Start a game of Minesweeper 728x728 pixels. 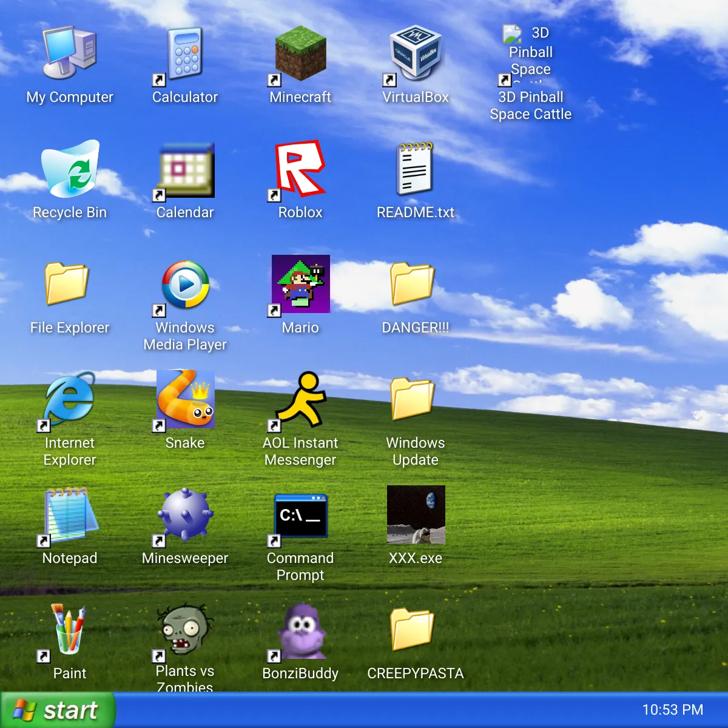tap(185, 516)
